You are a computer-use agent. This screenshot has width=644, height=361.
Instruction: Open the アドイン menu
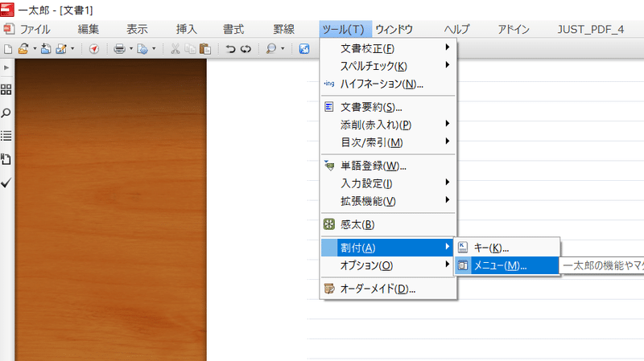[514, 30]
